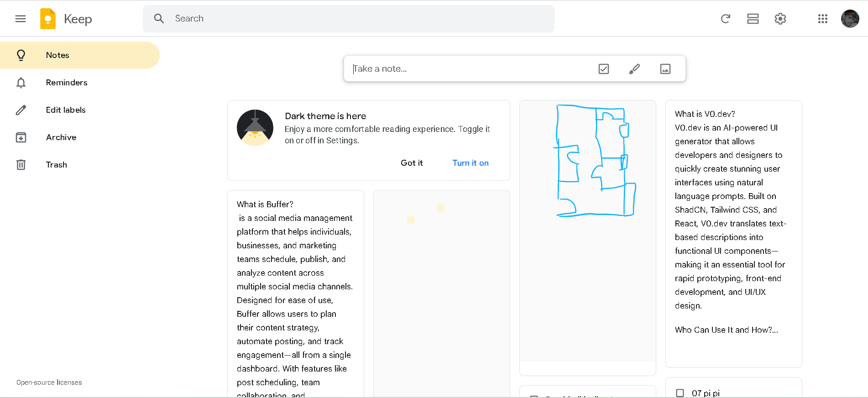The image size is (868, 398).
Task: Dismiss dark theme notice with Got it
Action: pyautogui.click(x=412, y=163)
